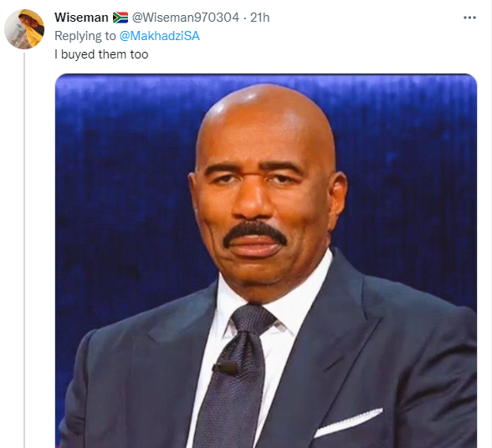Expand the attached reaction photo

point(266,261)
